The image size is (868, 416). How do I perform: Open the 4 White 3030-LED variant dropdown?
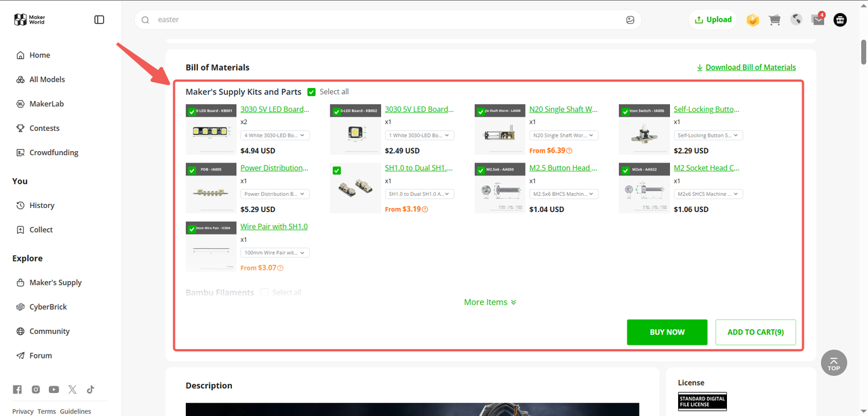click(275, 136)
